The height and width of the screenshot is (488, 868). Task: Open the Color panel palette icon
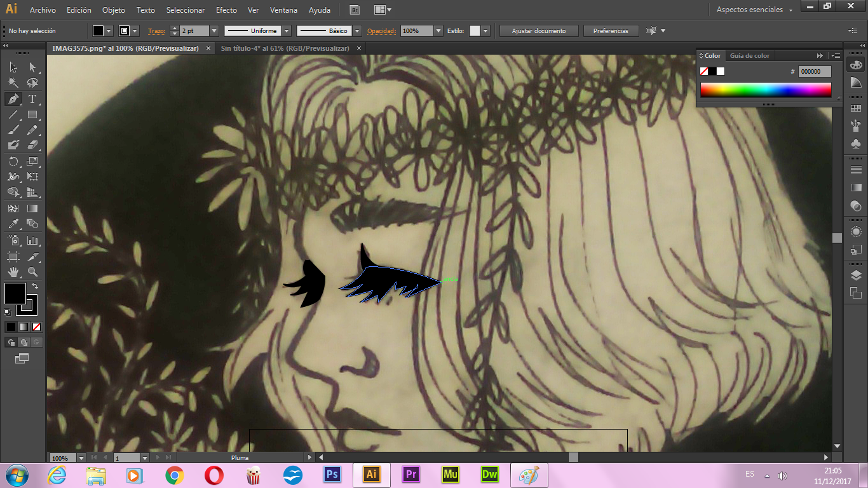click(855, 65)
